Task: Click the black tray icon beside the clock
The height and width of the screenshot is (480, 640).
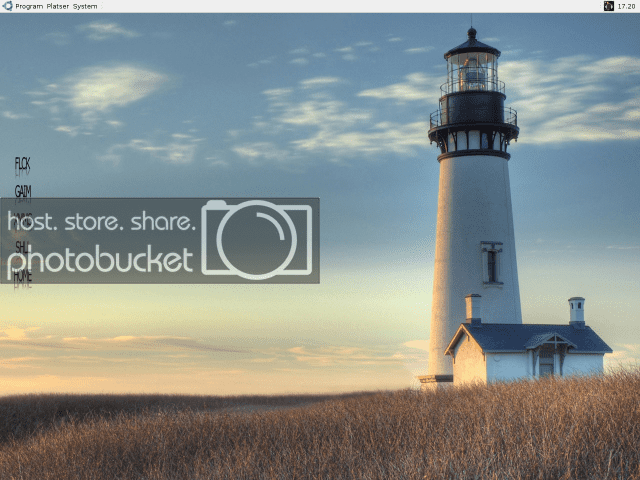Action: (609, 6)
